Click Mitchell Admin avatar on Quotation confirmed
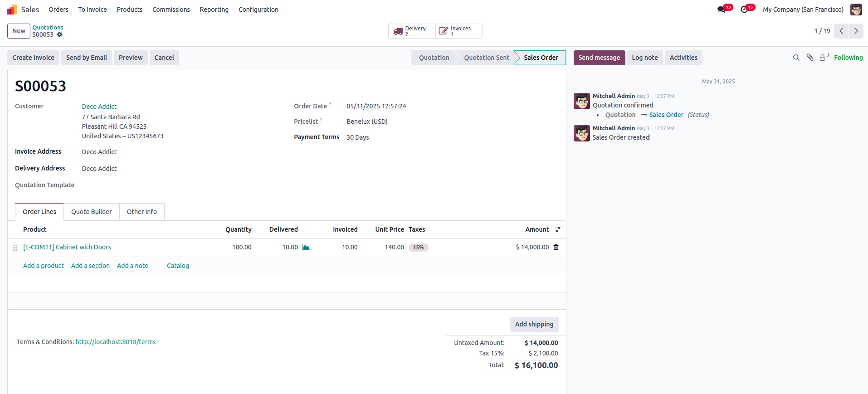This screenshot has height=394, width=868. 582,101
